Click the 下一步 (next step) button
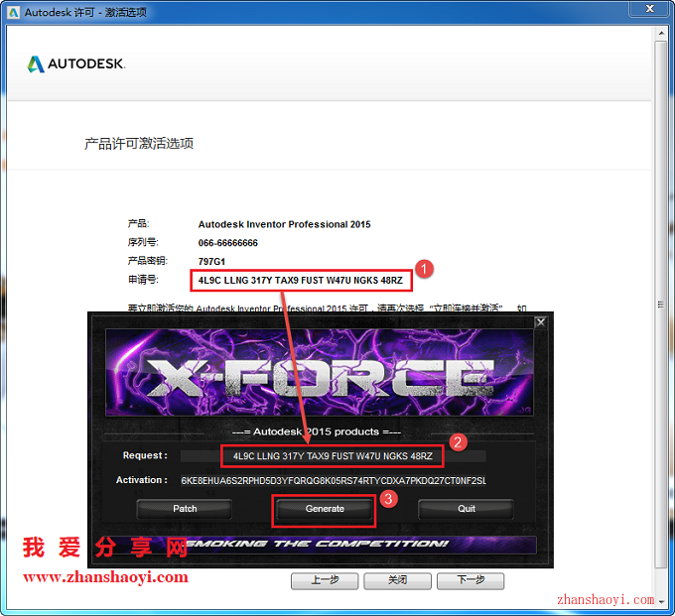 click(471, 580)
